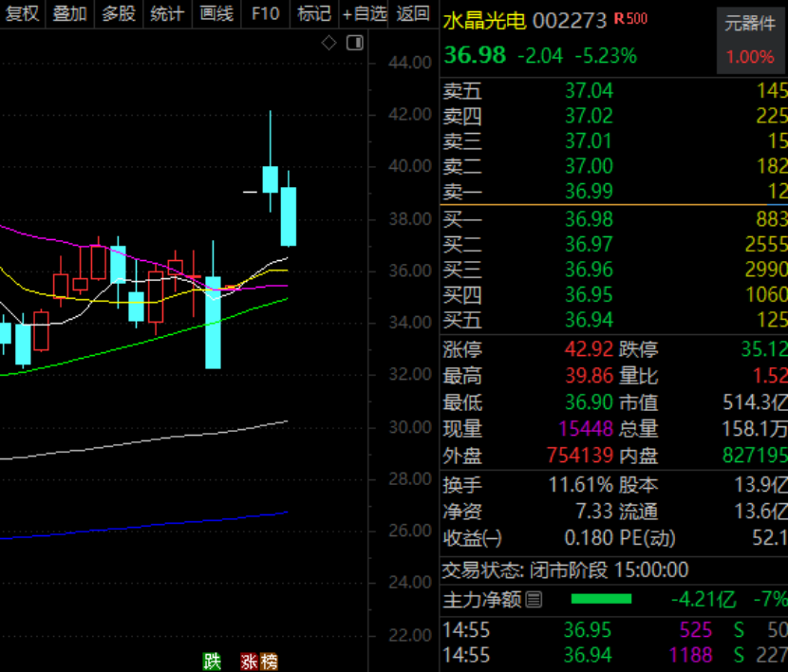The height and width of the screenshot is (672, 788).
Task: Open F10 company information
Action: pyautogui.click(x=265, y=13)
